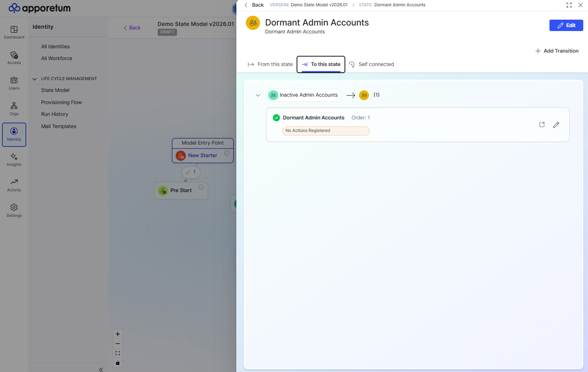588x372 pixels.
Task: Toggle the canvas lock control
Action: (117, 363)
